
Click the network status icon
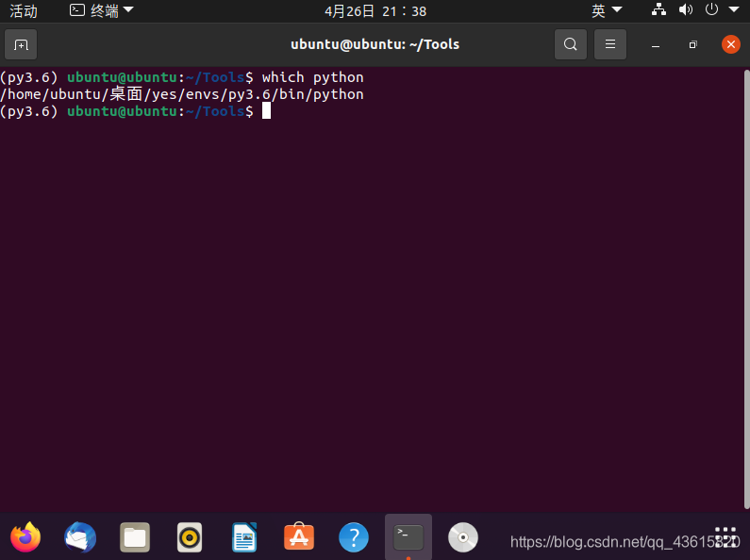coord(658,9)
